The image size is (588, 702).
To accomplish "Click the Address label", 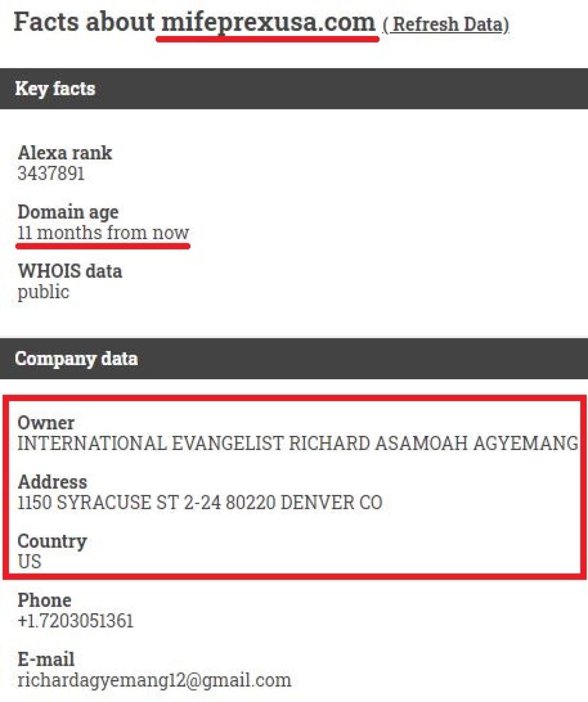I will click(x=52, y=482).
